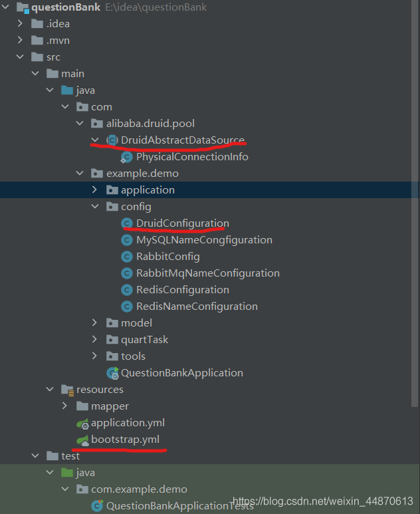
Task: Click the model package icon
Action: tap(112, 323)
